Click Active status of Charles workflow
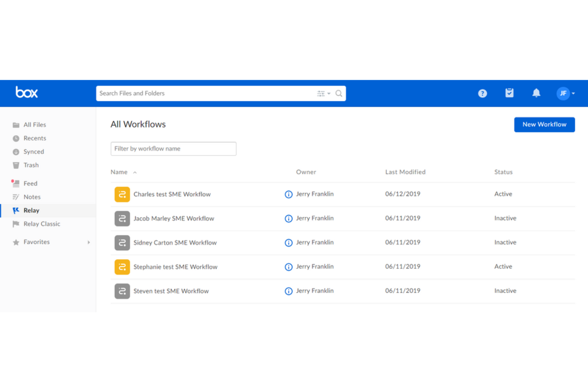Image resolution: width=588 pixels, height=392 pixels. point(503,194)
